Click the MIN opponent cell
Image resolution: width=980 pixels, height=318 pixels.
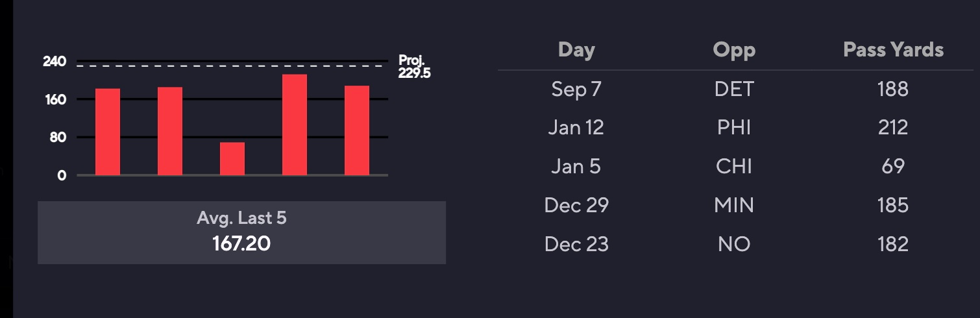pos(734,205)
